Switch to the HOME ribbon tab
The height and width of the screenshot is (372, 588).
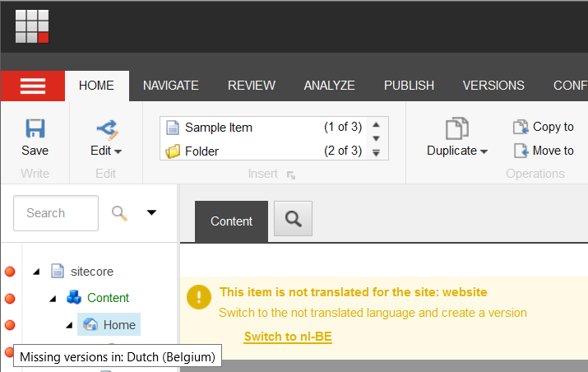click(x=96, y=86)
